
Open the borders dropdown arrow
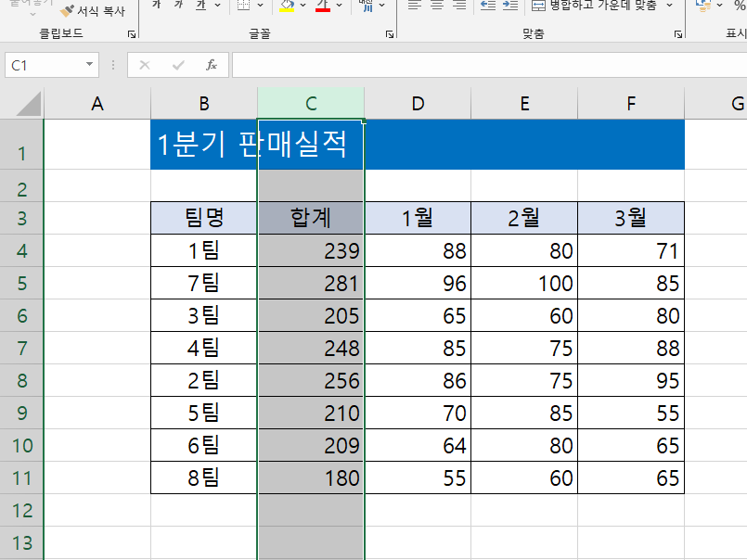tap(260, 6)
